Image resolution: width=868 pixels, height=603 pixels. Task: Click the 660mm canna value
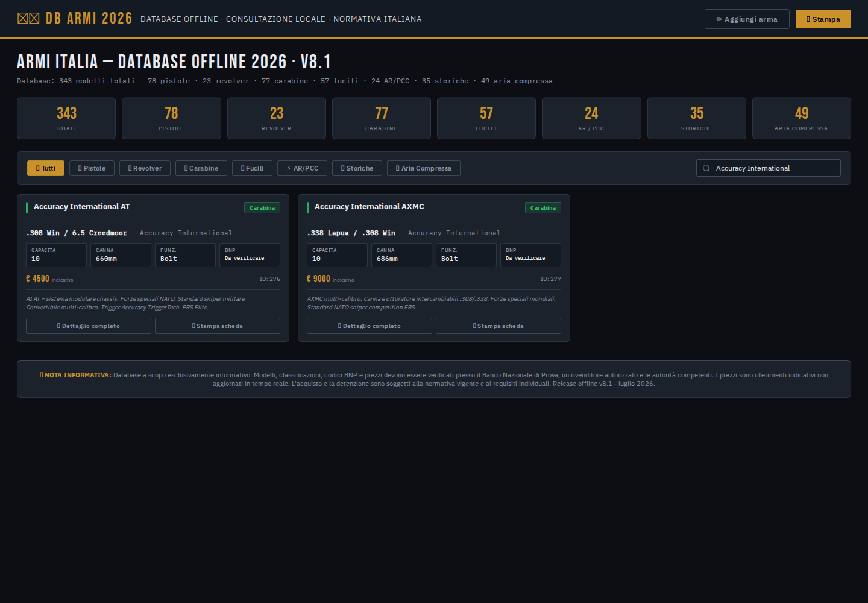(107, 259)
